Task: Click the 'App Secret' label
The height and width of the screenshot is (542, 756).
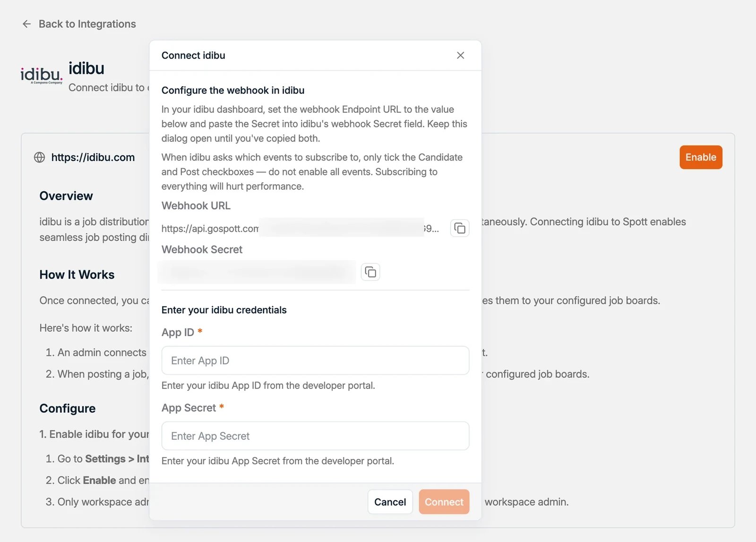Action: pos(189,408)
